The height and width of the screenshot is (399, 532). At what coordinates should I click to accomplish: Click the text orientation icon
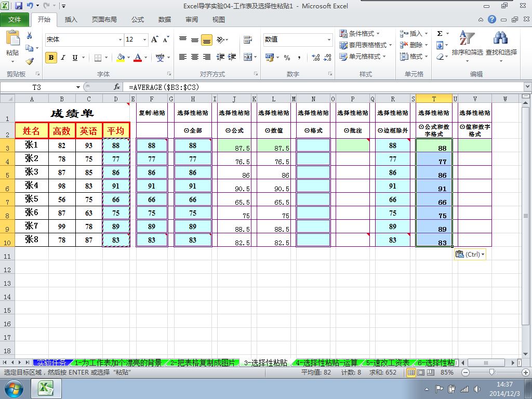pos(221,39)
